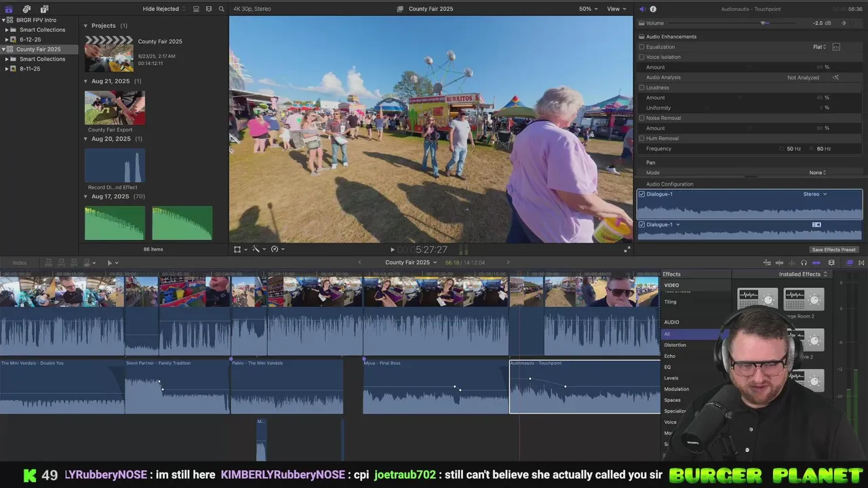Viewport: 868px width, 488px height.
Task: Expand the 6-12-25 event
Action: click(7, 39)
